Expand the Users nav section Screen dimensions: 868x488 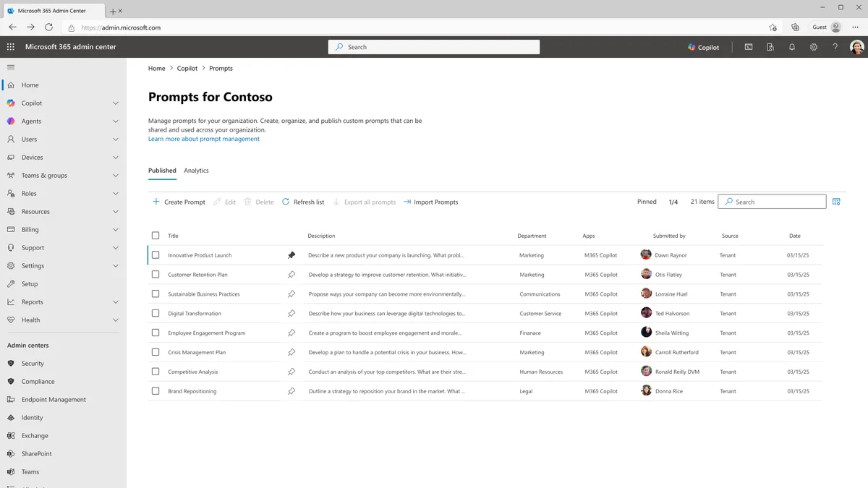coord(116,140)
